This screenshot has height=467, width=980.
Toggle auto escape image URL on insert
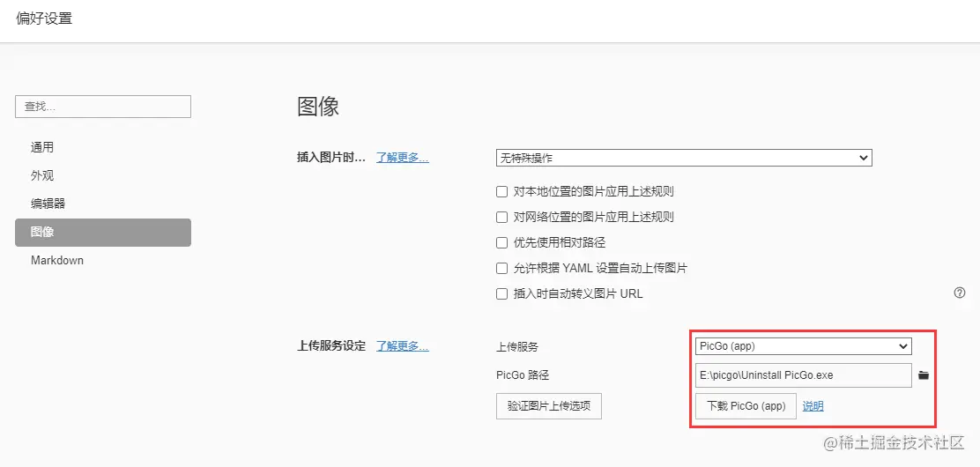pyautogui.click(x=501, y=293)
